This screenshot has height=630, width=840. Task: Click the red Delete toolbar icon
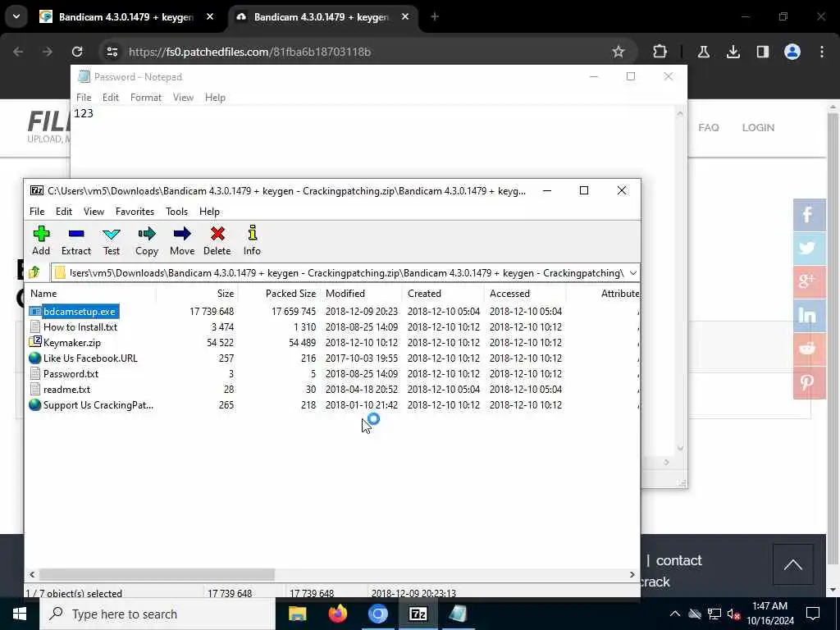coord(217,240)
